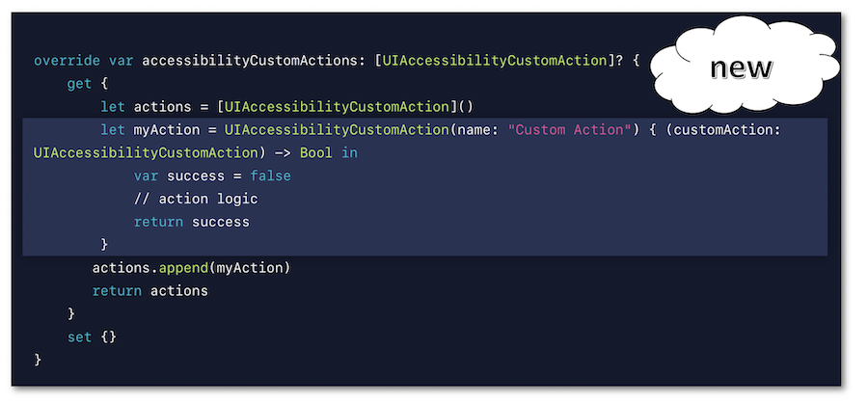The height and width of the screenshot is (403, 868).
Task: Click "myAction" in the let declaration
Action: point(162,129)
